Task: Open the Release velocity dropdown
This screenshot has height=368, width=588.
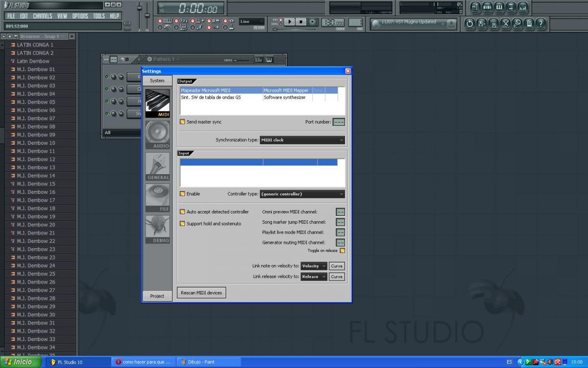Action: tap(314, 277)
